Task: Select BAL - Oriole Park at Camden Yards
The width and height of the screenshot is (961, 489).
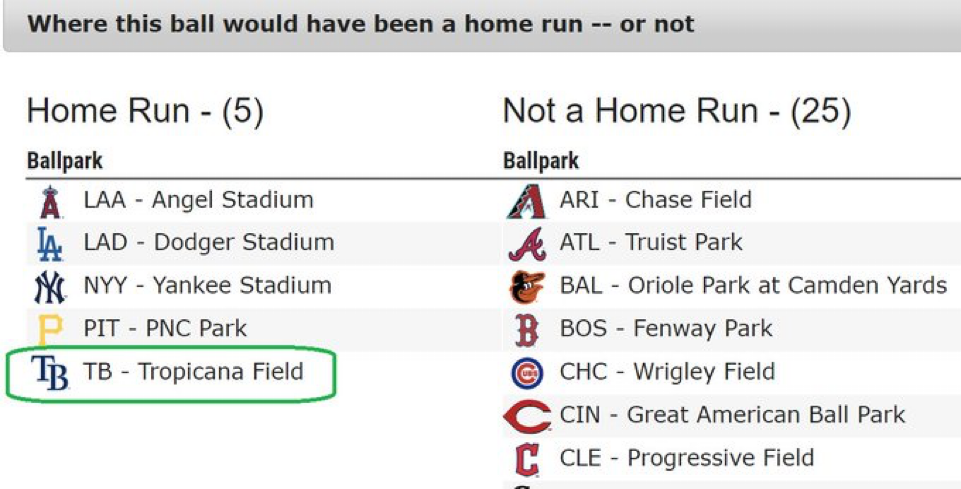Action: [x=753, y=286]
